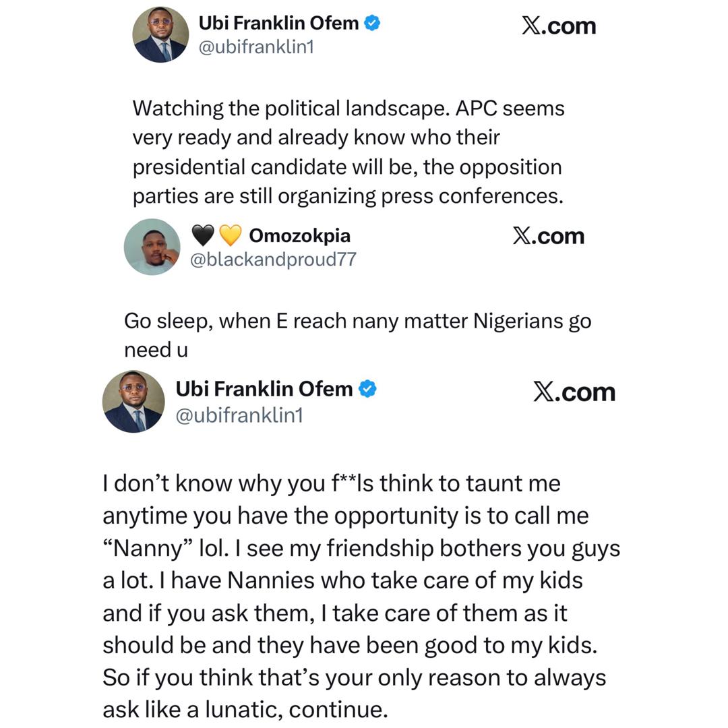The width and height of the screenshot is (728, 728).
Task: Click the yellow heart emoji beside Omozokpia
Action: tap(231, 235)
